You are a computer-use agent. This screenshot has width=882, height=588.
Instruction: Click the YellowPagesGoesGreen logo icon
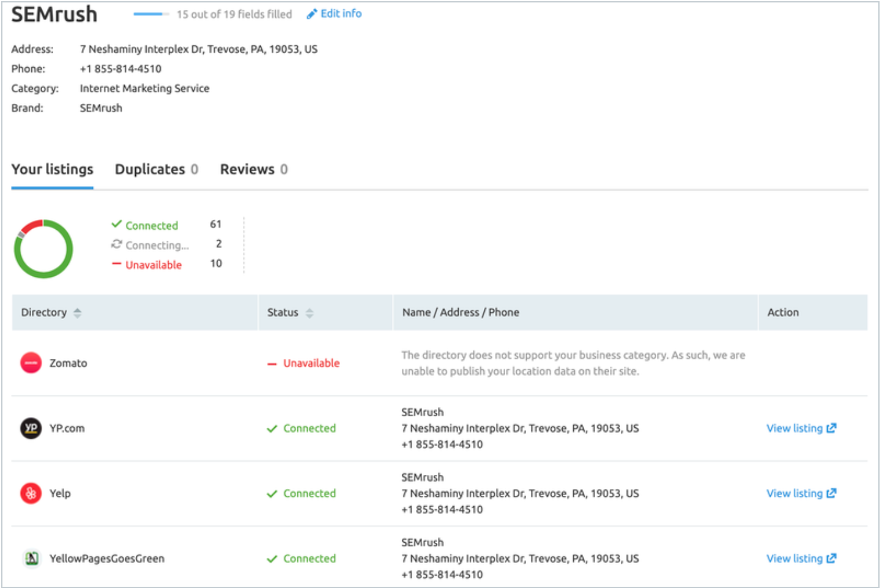click(31, 558)
